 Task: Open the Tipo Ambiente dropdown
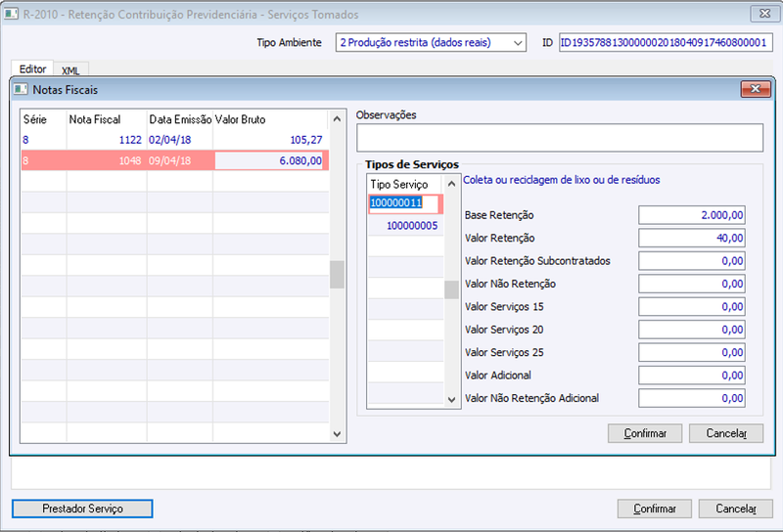(431, 43)
